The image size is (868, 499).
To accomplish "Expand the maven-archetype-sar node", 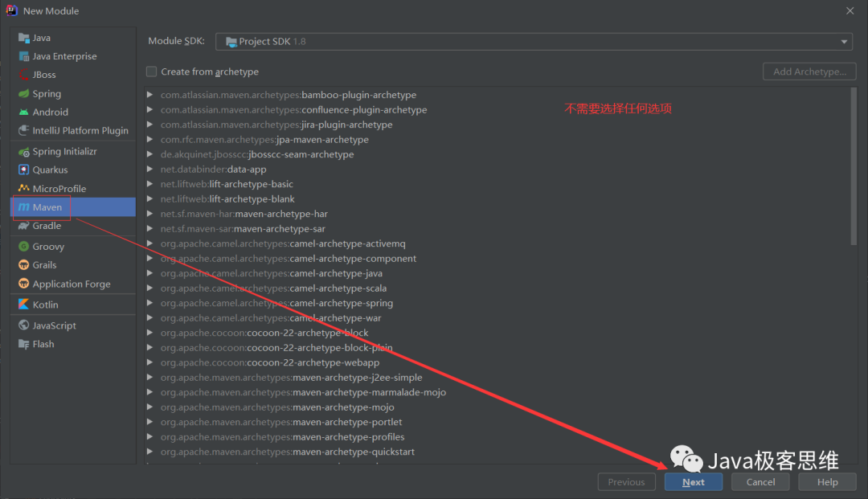I will click(x=150, y=228).
